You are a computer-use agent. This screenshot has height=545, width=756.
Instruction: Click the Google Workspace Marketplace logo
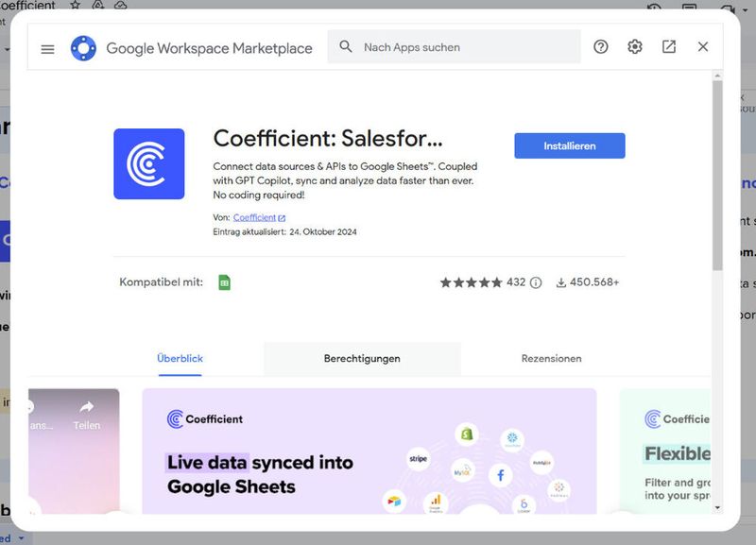click(x=83, y=48)
